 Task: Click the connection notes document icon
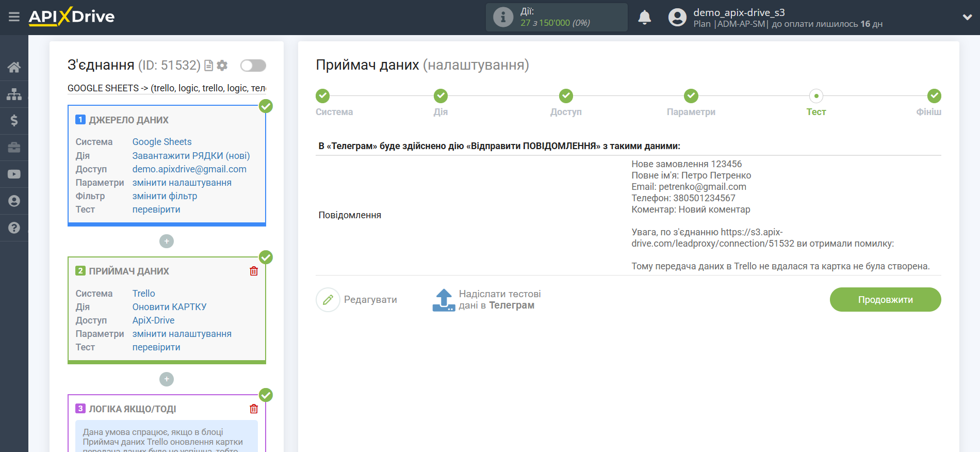pos(208,66)
